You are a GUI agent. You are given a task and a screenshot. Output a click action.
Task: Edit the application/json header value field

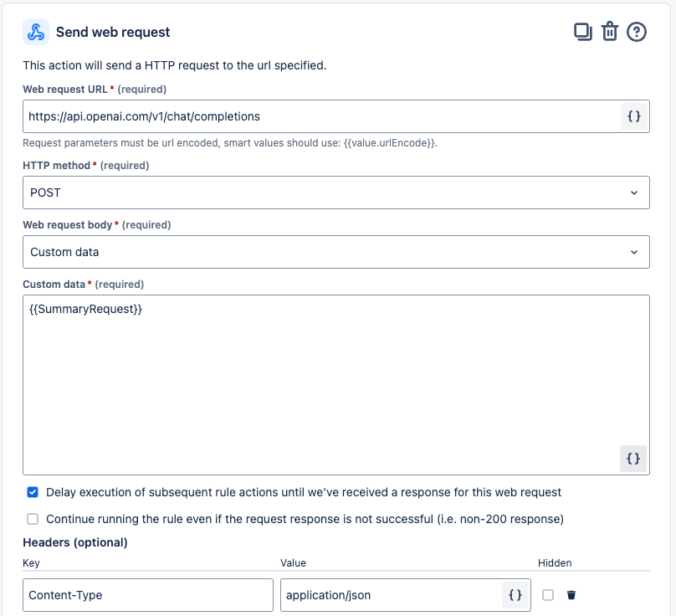(391, 595)
